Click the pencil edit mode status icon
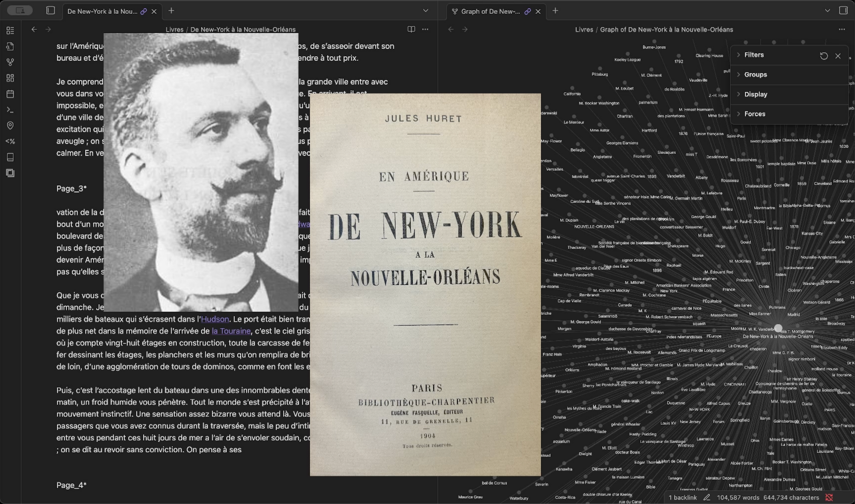Screen dimensions: 855x504 pyautogui.click(x=706, y=497)
